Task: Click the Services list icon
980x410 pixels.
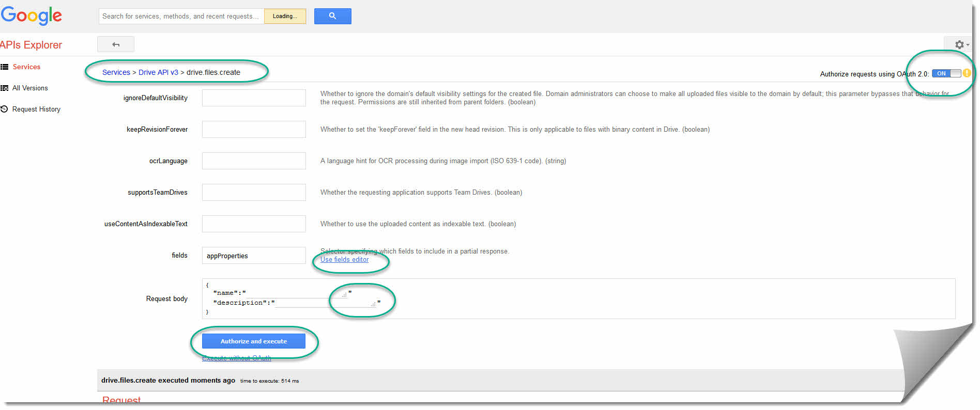Action: (5, 67)
